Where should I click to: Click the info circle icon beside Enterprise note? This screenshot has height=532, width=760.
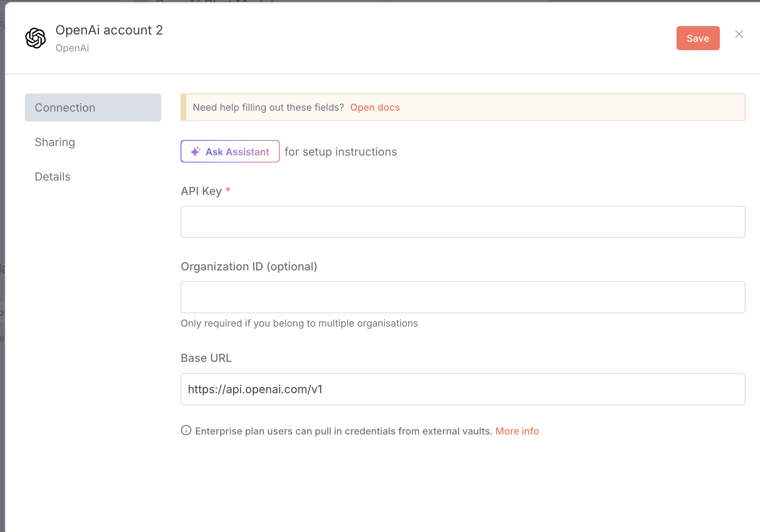(x=186, y=430)
